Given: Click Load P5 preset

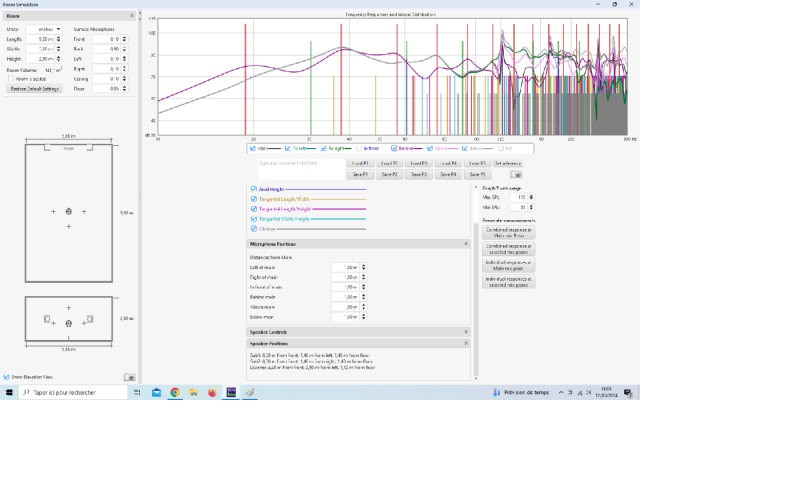Looking at the screenshot, I should coord(478,163).
